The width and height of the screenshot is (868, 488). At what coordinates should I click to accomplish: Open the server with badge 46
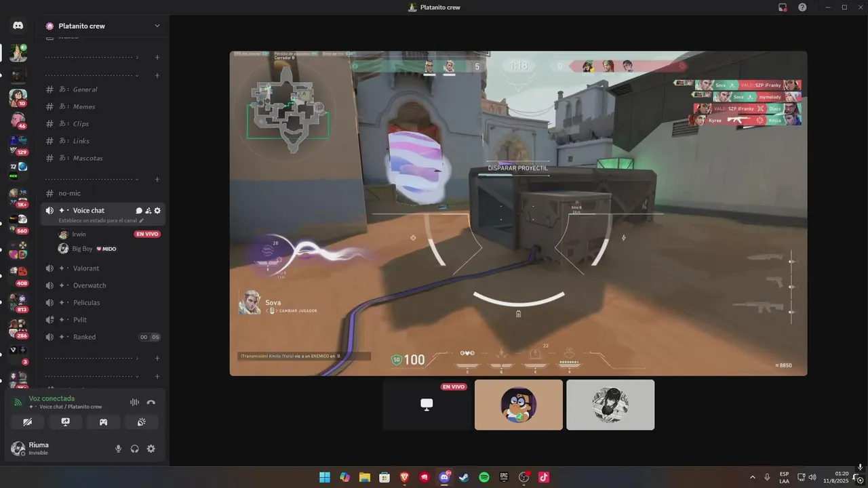(x=18, y=121)
